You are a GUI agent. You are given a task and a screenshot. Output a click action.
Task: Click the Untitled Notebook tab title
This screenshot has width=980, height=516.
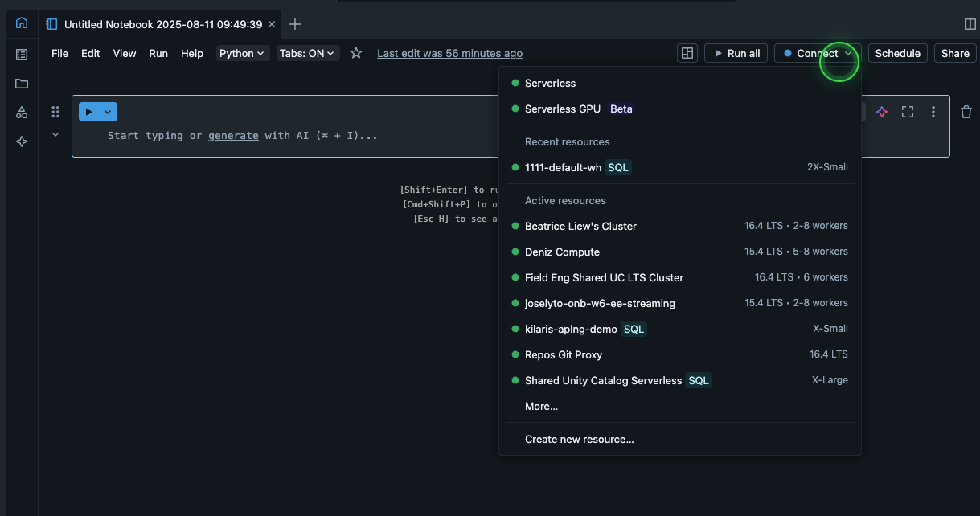pyautogui.click(x=163, y=24)
